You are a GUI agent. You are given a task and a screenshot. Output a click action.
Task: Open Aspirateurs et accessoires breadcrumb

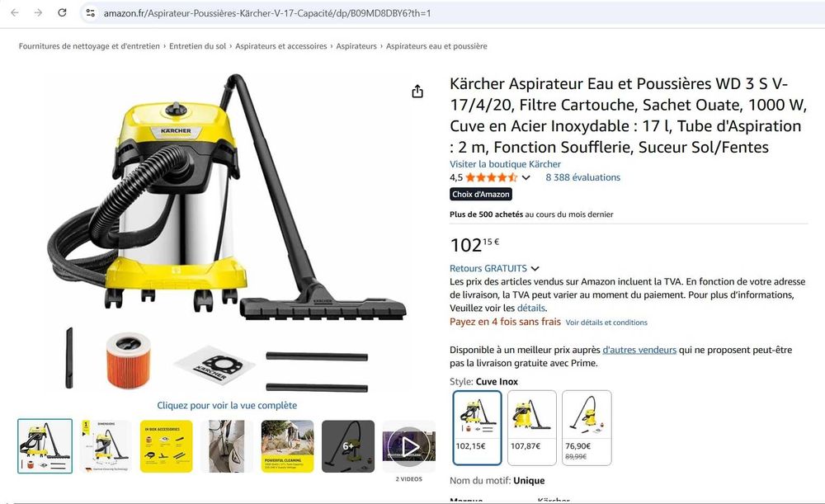pos(281,46)
